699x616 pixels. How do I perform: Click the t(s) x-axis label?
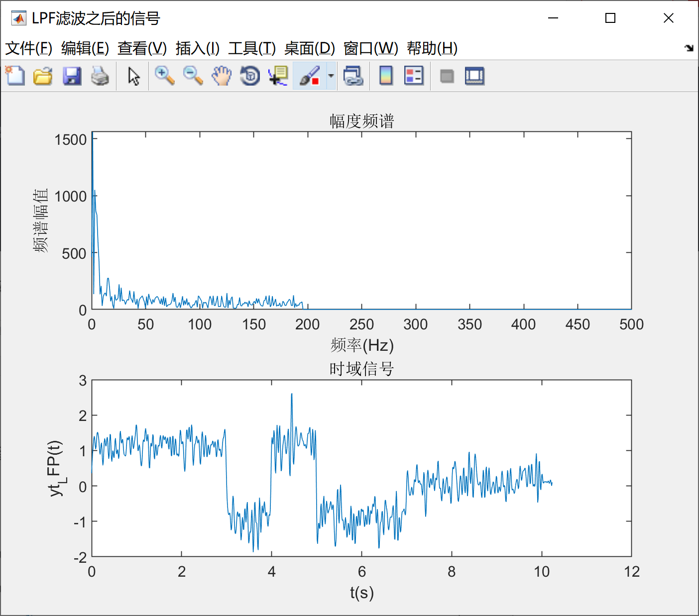[362, 593]
